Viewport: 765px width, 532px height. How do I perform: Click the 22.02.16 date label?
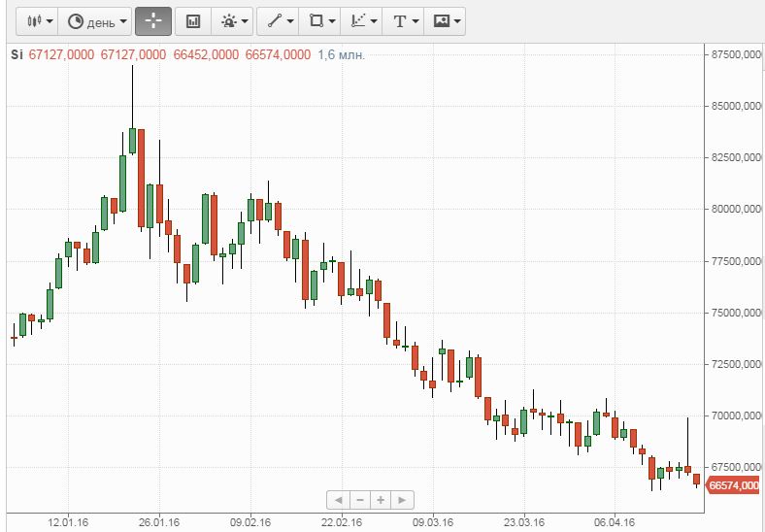tap(342, 522)
